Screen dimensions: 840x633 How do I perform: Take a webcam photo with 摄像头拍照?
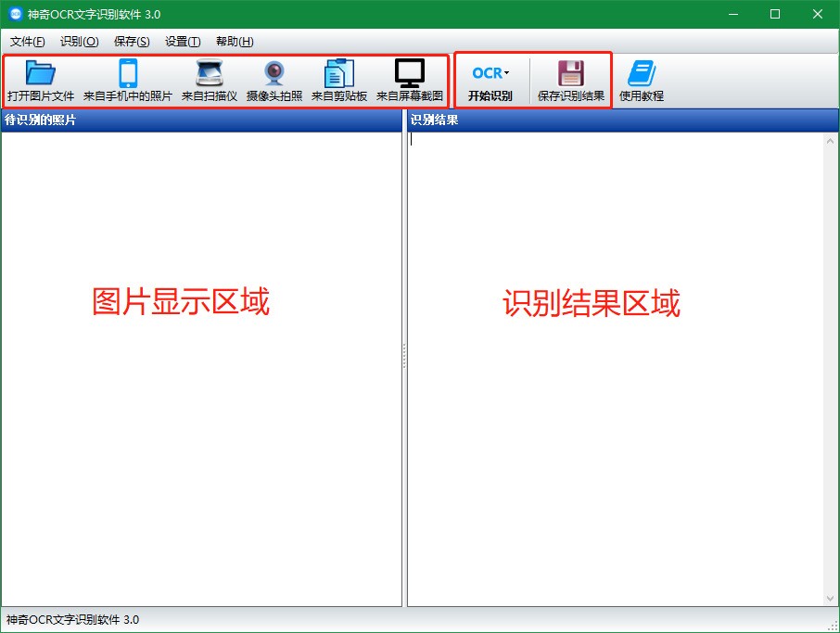[274, 81]
